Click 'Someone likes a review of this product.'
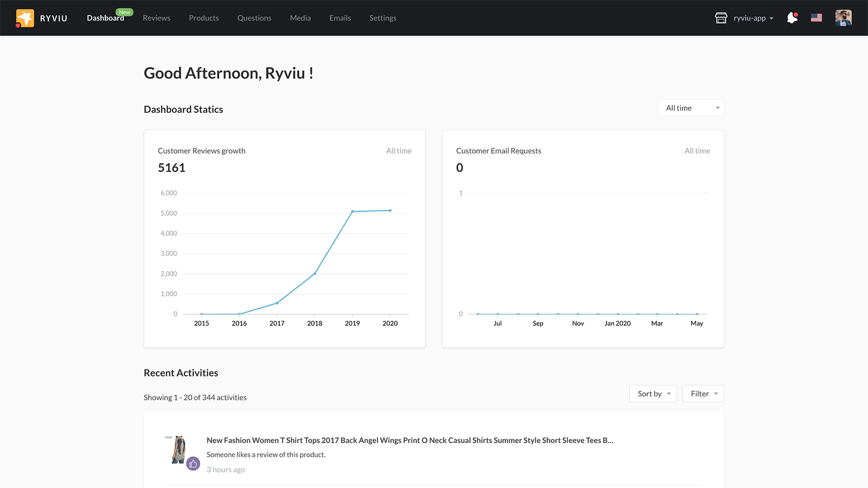The image size is (868, 488). pos(266,455)
